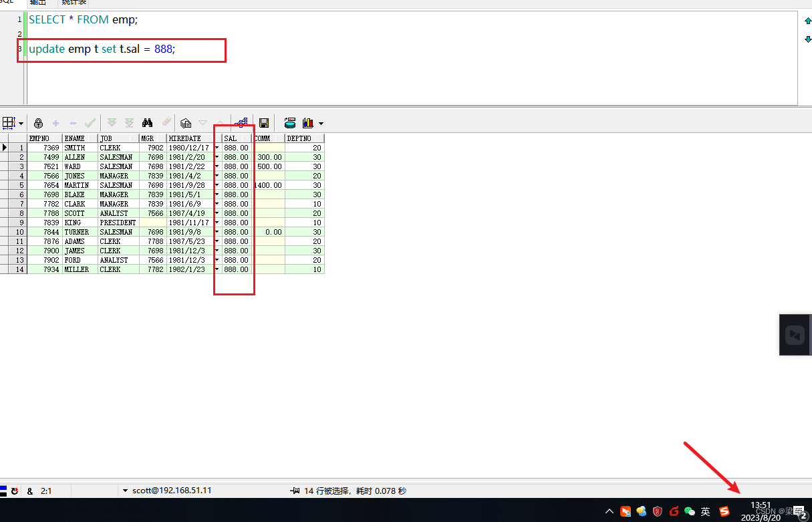Click the green up arrow beside editor

coord(807,21)
